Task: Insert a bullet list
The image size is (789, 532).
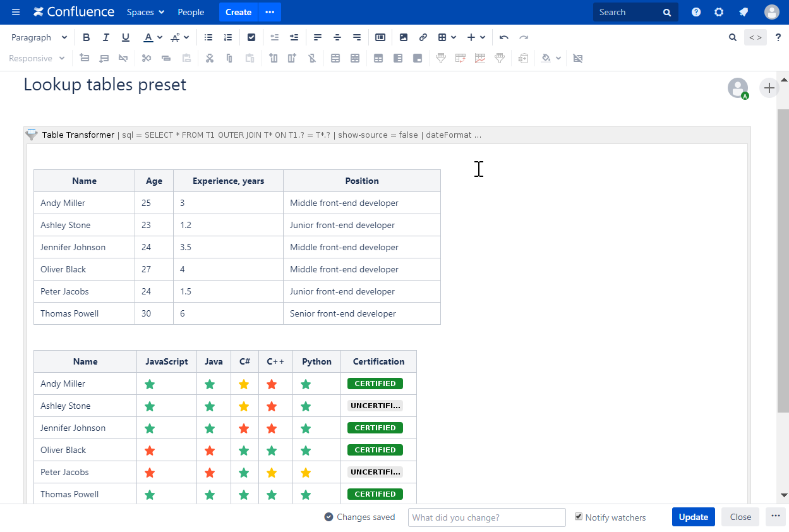Action: pyautogui.click(x=208, y=38)
